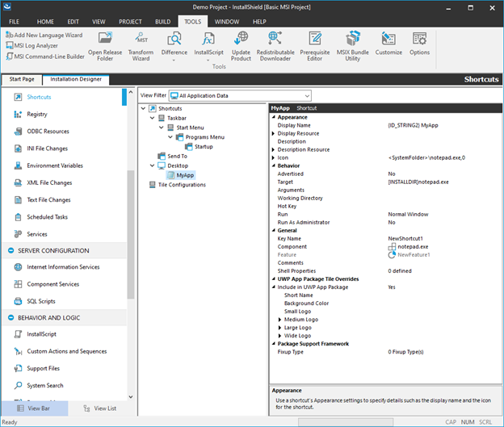Open XML File Changes view

click(x=49, y=182)
